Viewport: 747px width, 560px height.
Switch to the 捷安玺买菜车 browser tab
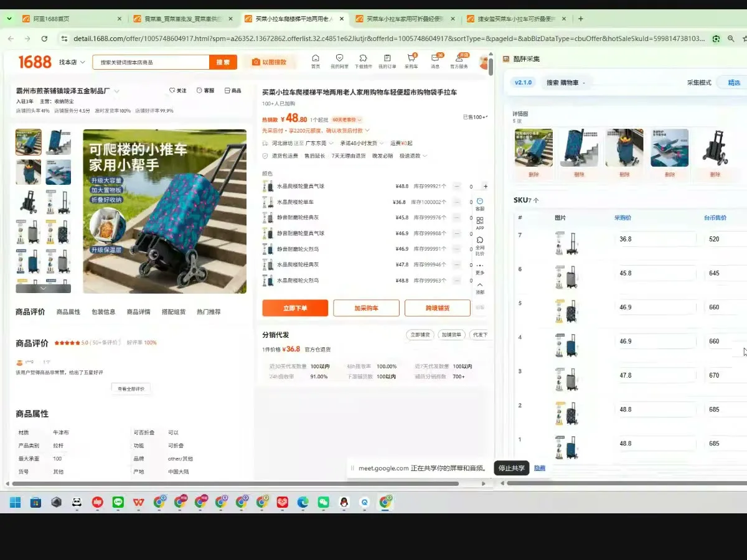(x=517, y=19)
